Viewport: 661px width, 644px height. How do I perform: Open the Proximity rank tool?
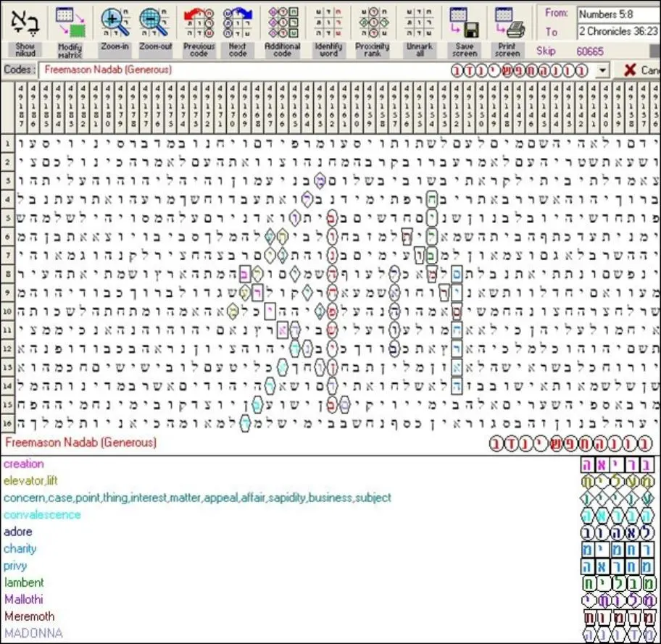pyautogui.click(x=373, y=22)
